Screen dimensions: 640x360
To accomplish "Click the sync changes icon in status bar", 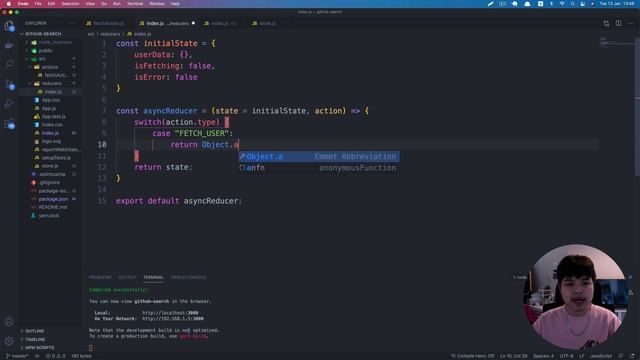I will coord(37,356).
